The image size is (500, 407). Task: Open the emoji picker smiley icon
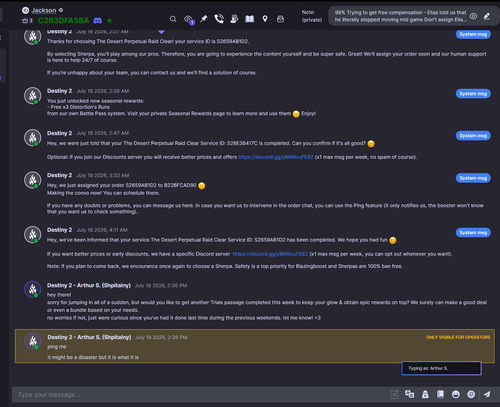point(456,394)
